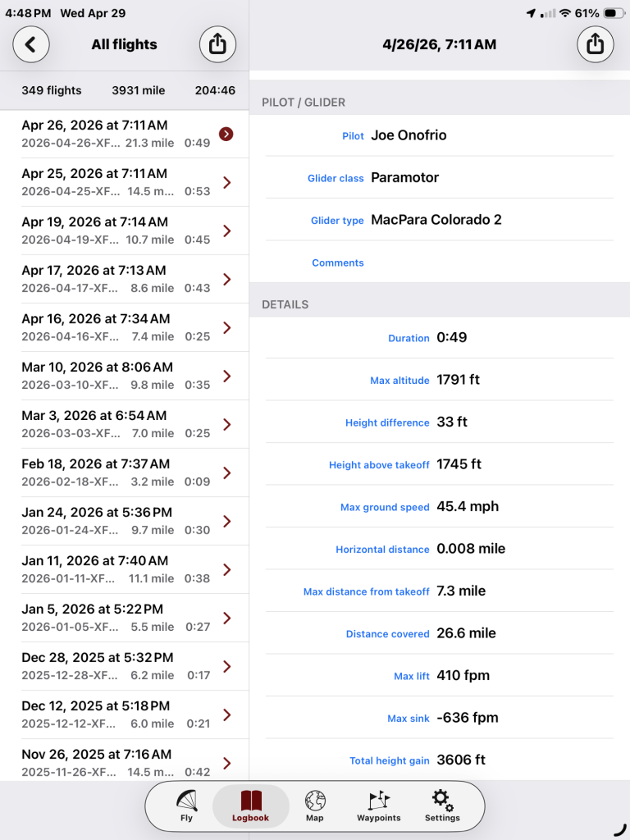Tap the selected Apr 26 red chevron
The image size is (630, 840).
coord(226,134)
